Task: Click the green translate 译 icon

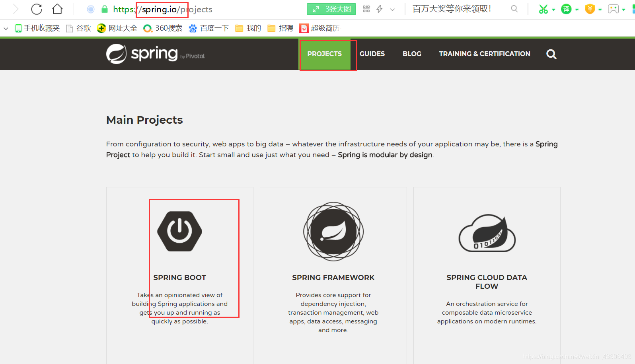Action: click(566, 9)
